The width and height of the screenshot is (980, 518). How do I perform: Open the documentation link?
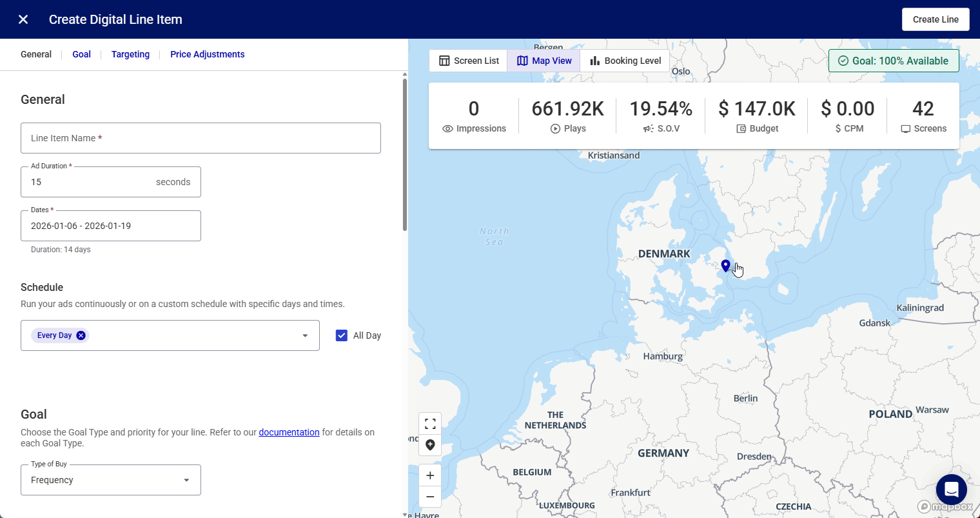(289, 432)
